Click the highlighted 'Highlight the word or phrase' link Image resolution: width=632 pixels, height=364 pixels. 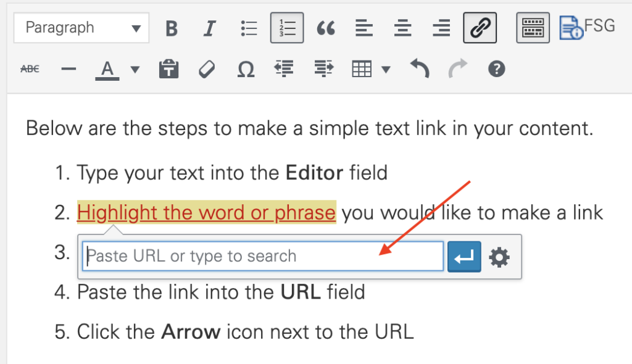[x=206, y=212]
